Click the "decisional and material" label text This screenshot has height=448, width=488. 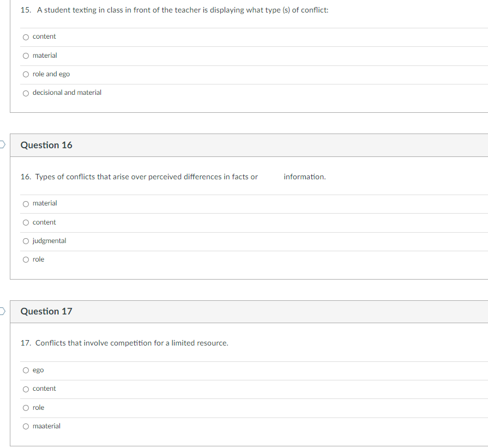click(67, 93)
